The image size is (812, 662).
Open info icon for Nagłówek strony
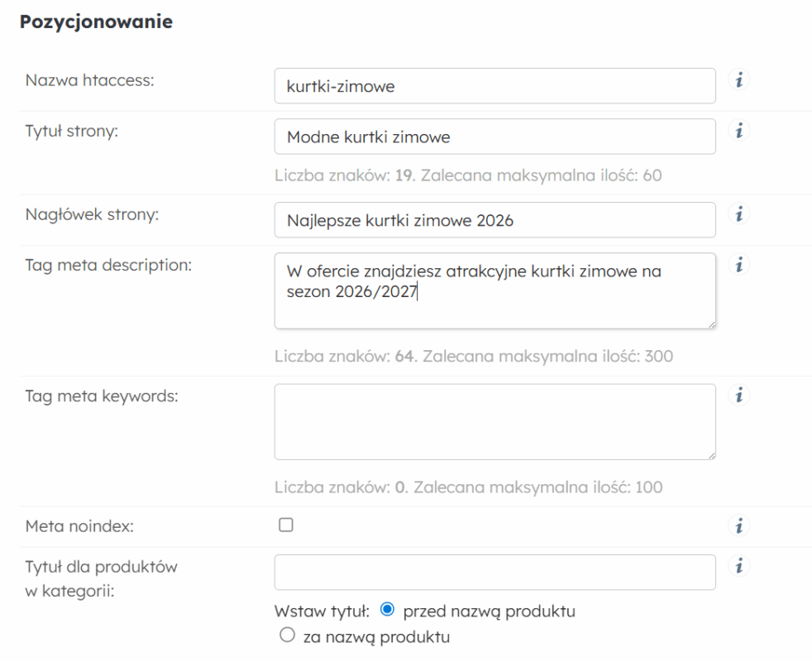(739, 214)
